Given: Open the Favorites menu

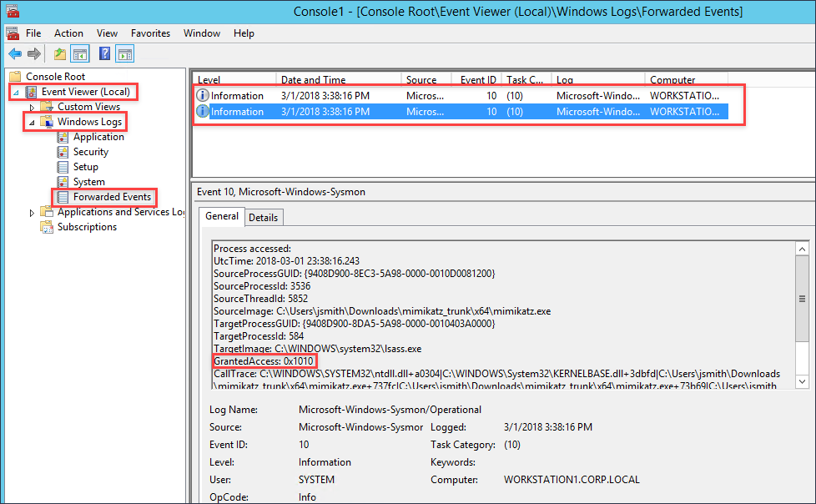Looking at the screenshot, I should pyautogui.click(x=150, y=33).
